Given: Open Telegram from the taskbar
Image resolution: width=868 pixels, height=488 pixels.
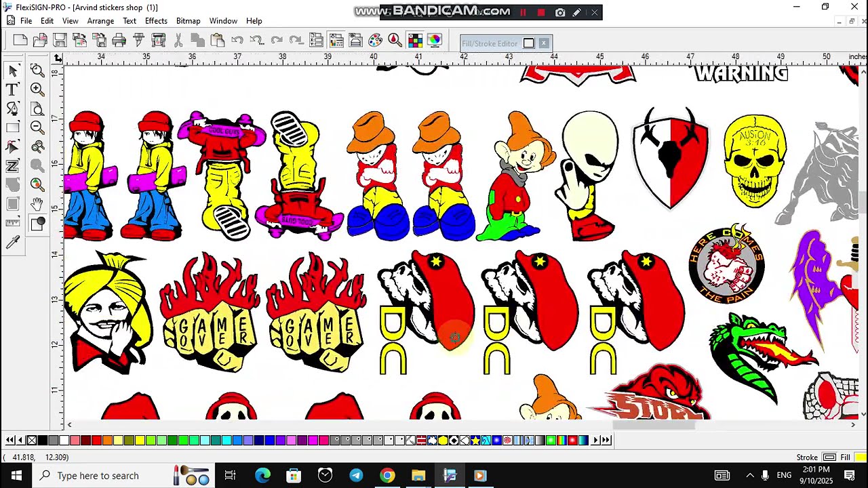Looking at the screenshot, I should click(356, 475).
